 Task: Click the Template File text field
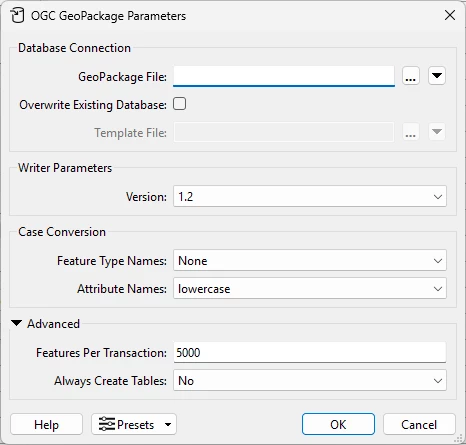[284, 132]
